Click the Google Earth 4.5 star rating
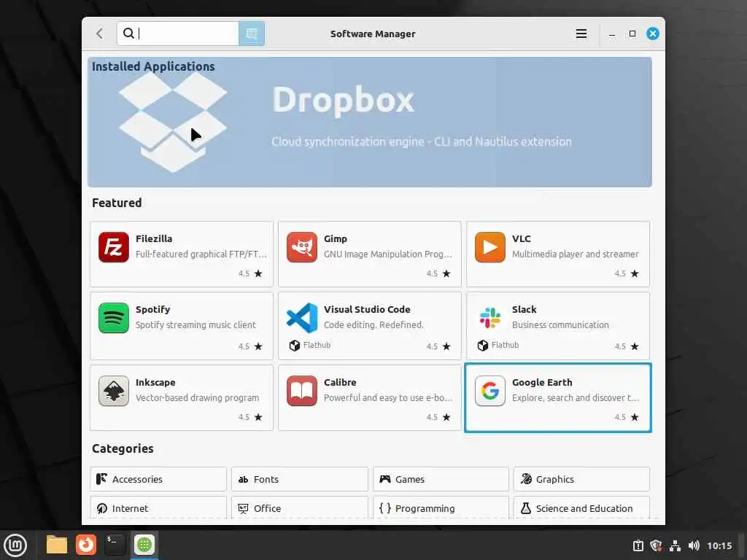This screenshot has height=560, width=747. [x=627, y=417]
